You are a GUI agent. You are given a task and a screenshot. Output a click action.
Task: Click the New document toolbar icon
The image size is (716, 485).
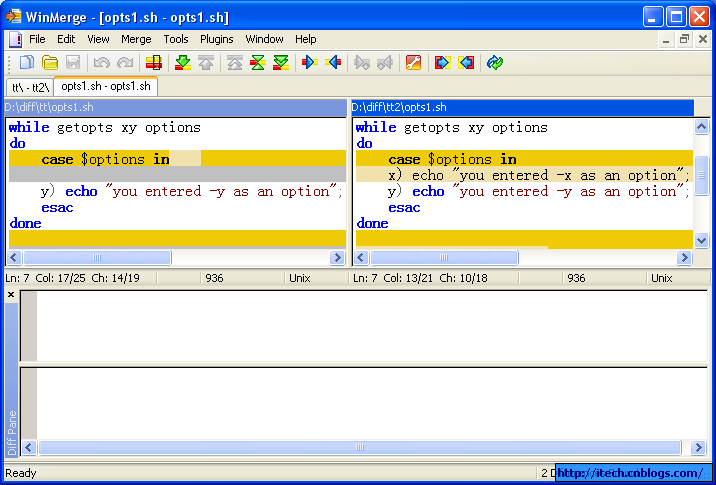coord(26,63)
